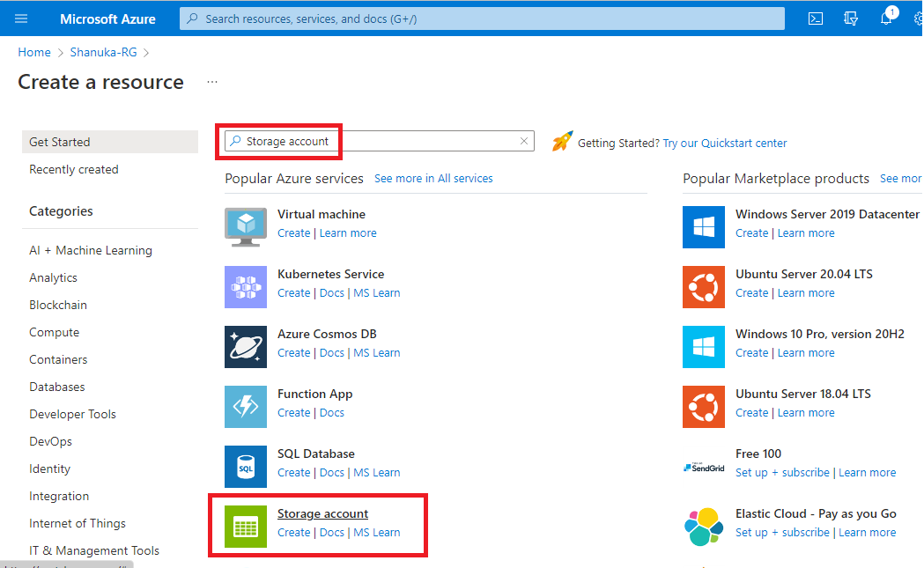Click the Quickstart rocket icon
This screenshot has width=924, height=568.
coord(562,142)
